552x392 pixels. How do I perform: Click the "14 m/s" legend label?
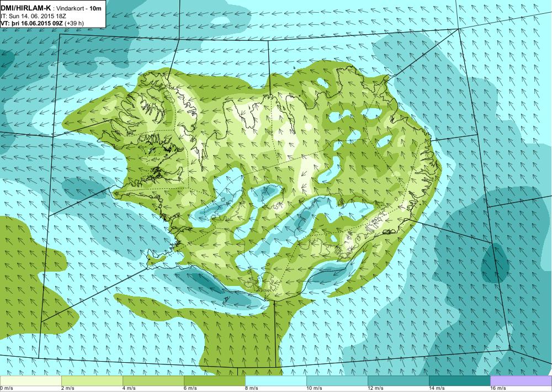(437, 389)
